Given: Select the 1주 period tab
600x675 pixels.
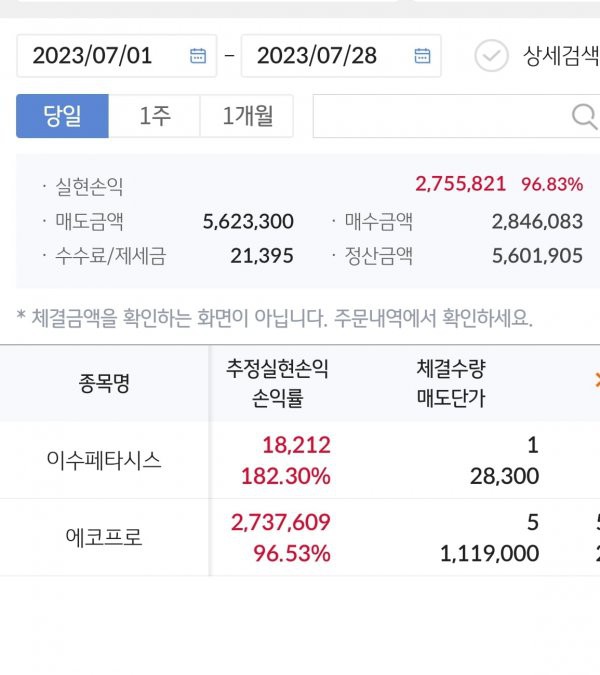Looking at the screenshot, I should pyautogui.click(x=154, y=117).
